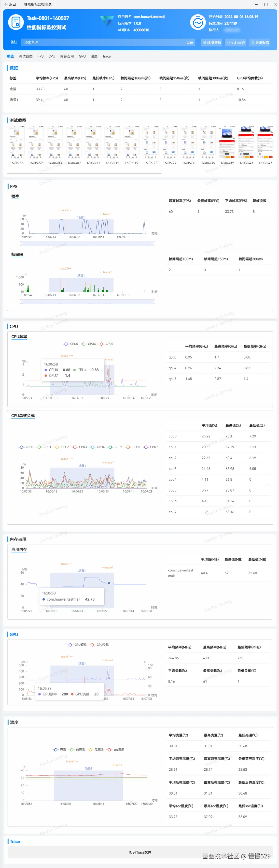The height and width of the screenshot is (868, 279).
Task: Click the screenshots horizontal scrollbar
Action: click(84, 173)
